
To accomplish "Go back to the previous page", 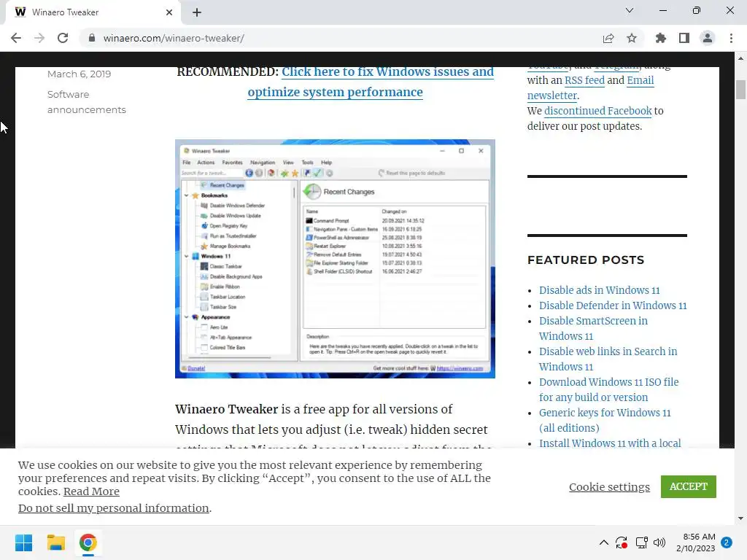I will (16, 38).
